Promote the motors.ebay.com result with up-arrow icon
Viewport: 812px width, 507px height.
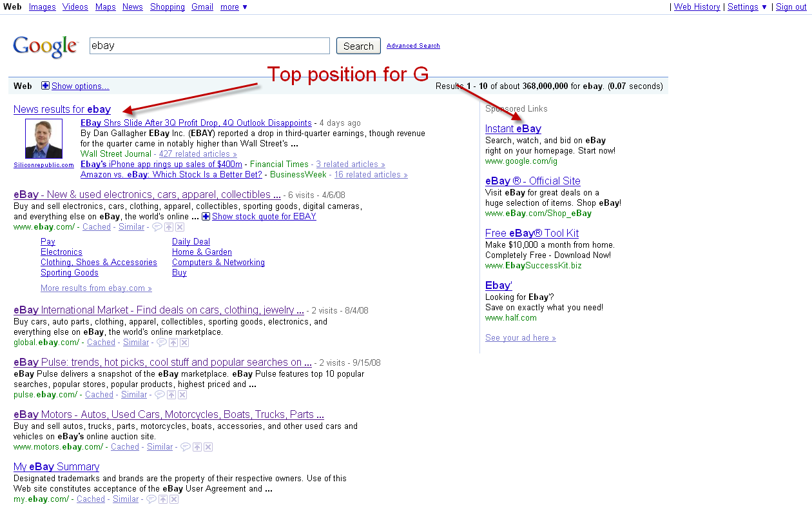(197, 447)
